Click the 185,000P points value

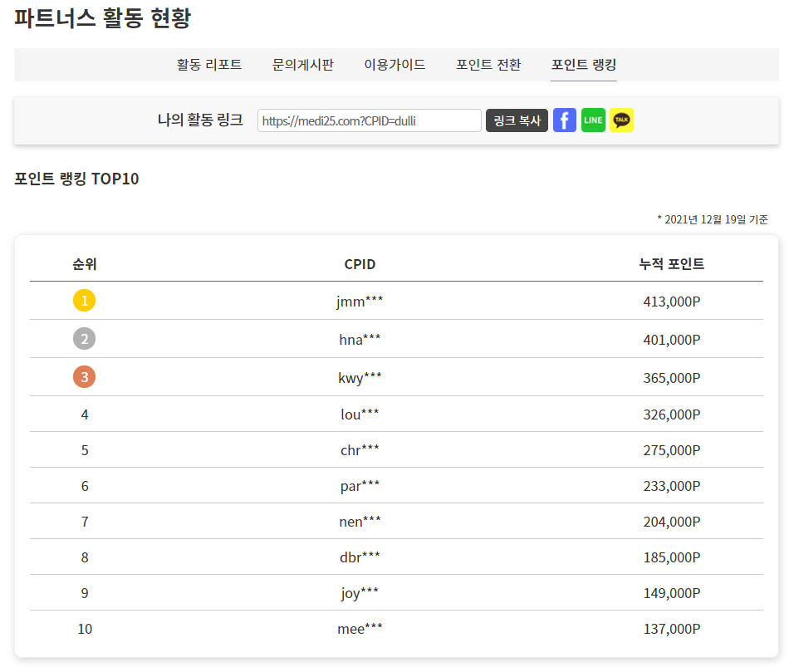(671, 557)
